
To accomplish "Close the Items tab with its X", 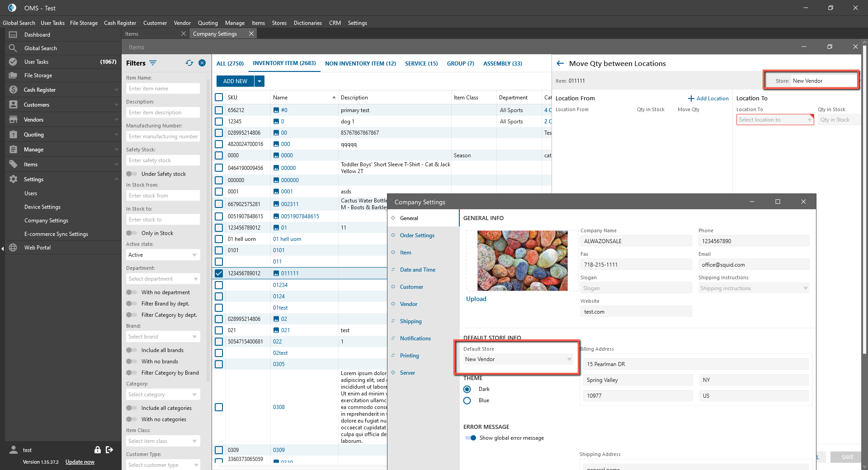I will point(183,34).
